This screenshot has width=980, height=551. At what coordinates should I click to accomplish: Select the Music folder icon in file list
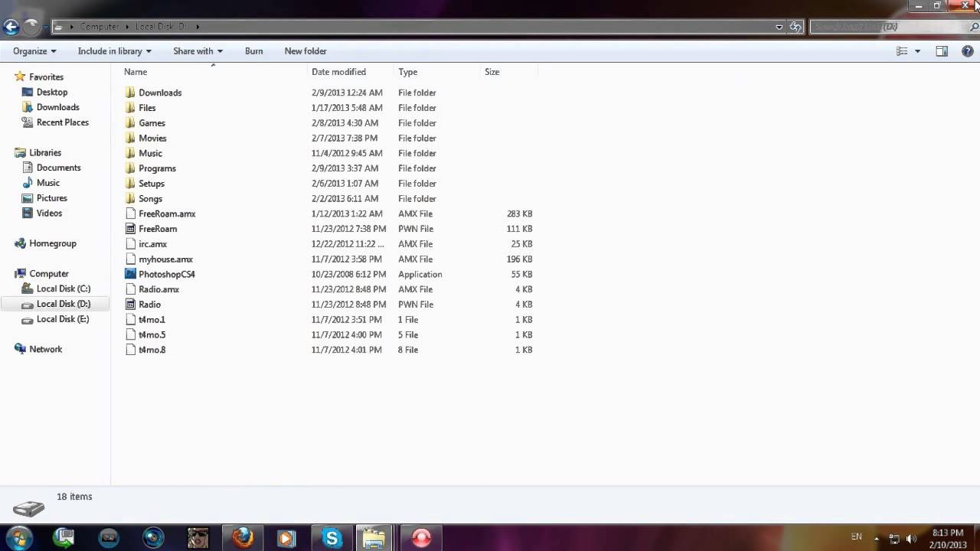130,153
